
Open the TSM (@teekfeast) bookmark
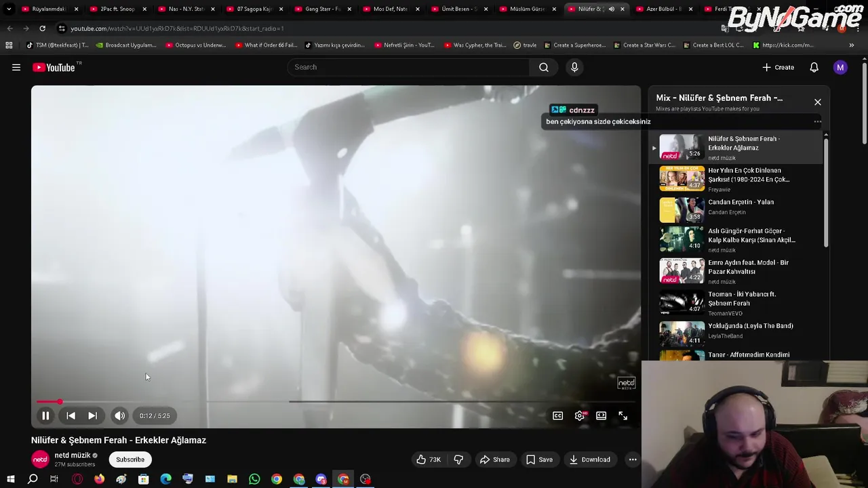[57, 45]
